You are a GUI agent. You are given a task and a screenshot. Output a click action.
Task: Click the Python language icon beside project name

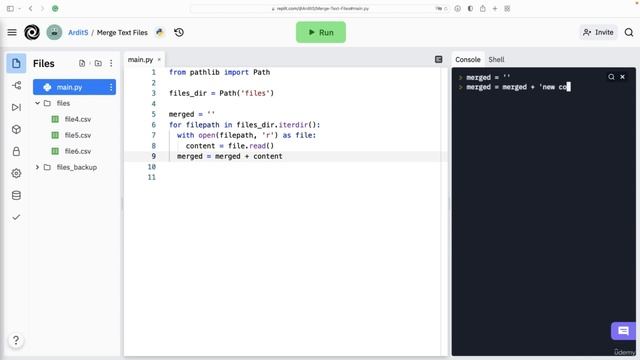click(x=160, y=32)
